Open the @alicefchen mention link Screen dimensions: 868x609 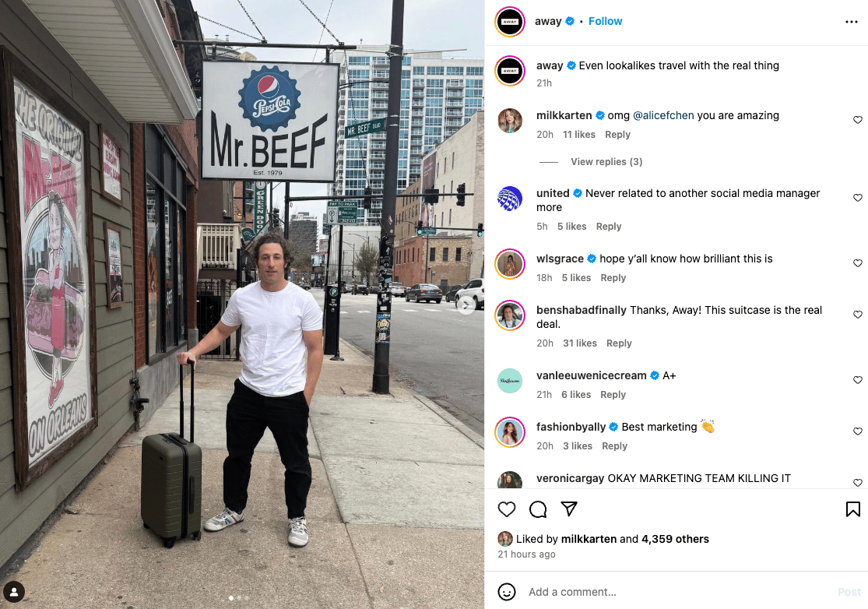[x=663, y=115]
